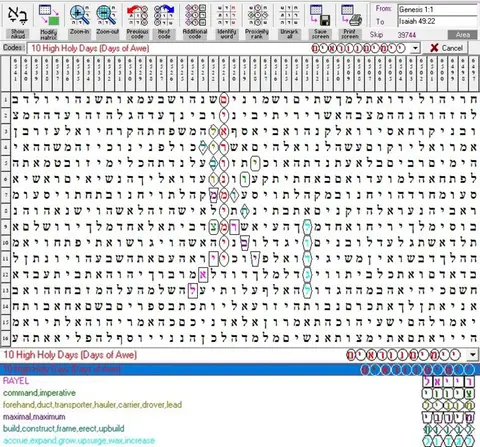Open the Proximity rank tool
The image size is (480, 447).
click(257, 21)
